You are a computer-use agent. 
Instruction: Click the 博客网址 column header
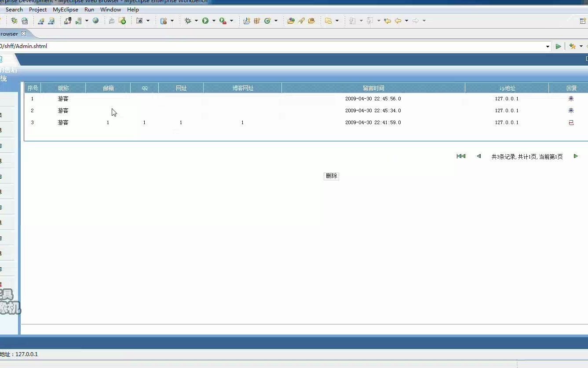pyautogui.click(x=243, y=88)
